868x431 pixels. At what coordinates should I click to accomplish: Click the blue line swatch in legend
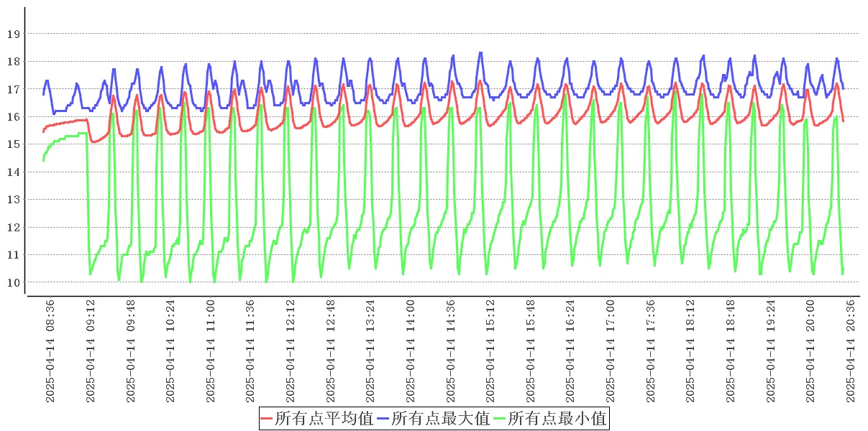383,418
